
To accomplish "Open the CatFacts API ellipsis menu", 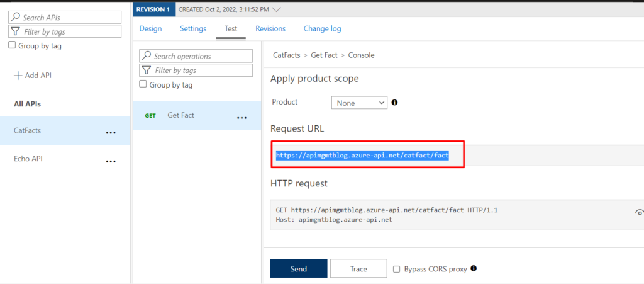I will pos(111,133).
